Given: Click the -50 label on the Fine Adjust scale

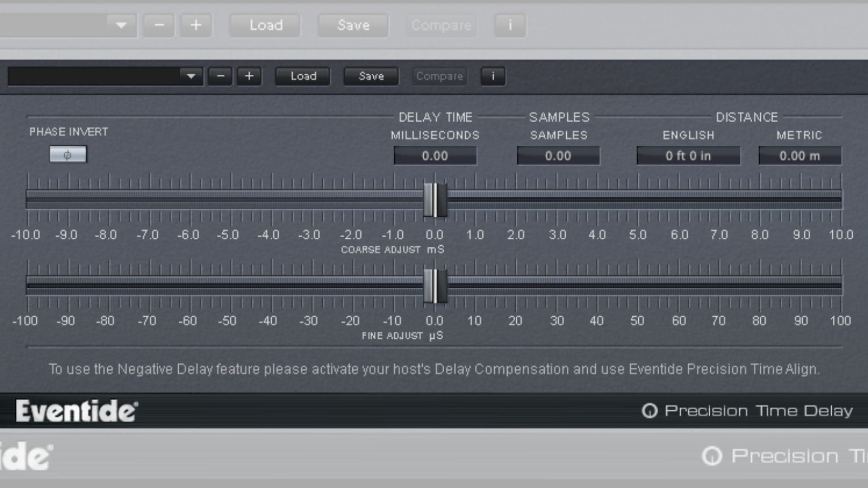Looking at the screenshot, I should pos(227,321).
